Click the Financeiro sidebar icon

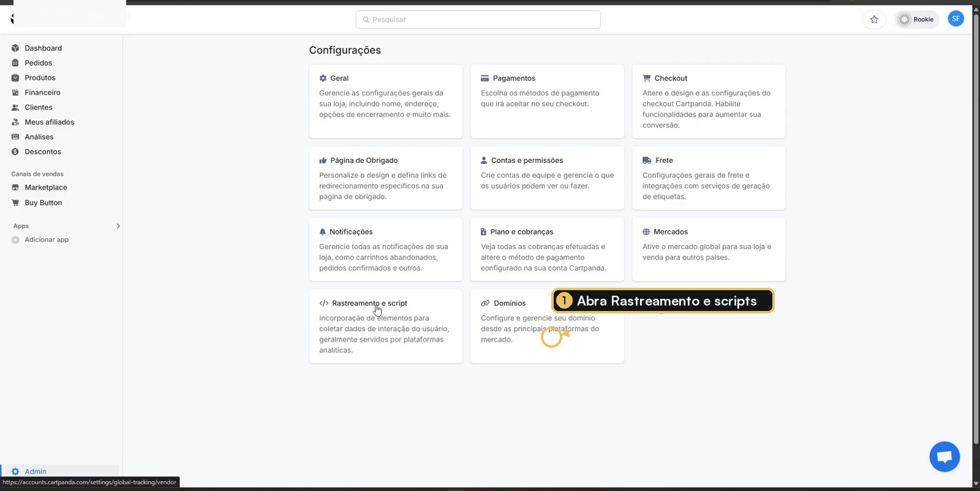point(15,92)
